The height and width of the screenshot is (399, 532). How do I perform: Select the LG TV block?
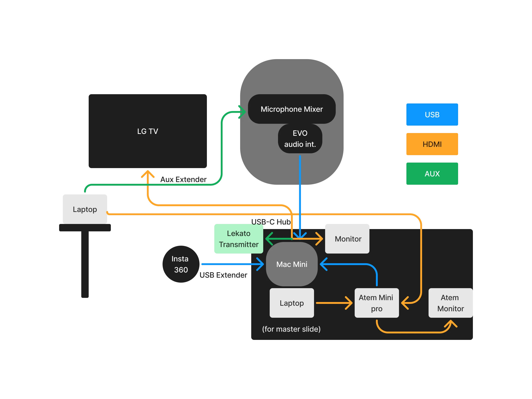[148, 131]
